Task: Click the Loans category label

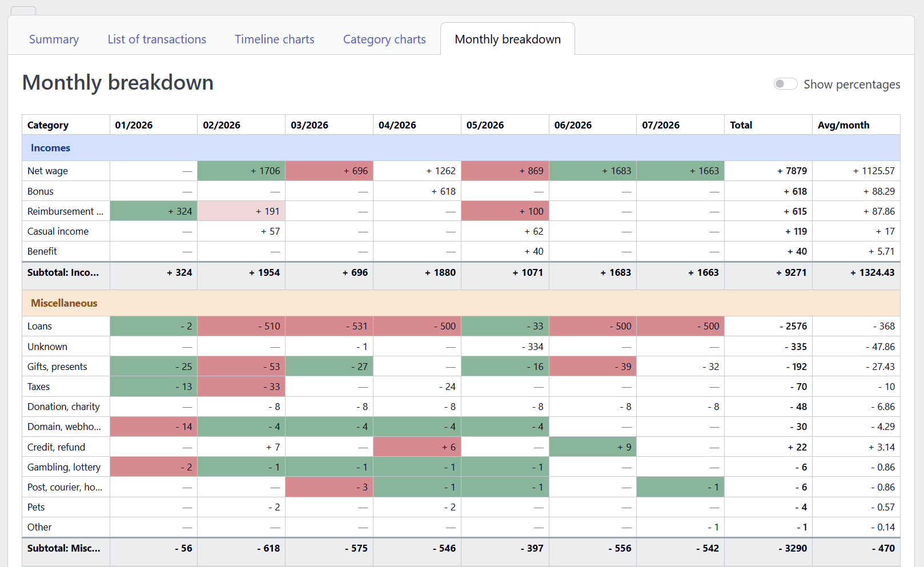Action: pyautogui.click(x=39, y=326)
